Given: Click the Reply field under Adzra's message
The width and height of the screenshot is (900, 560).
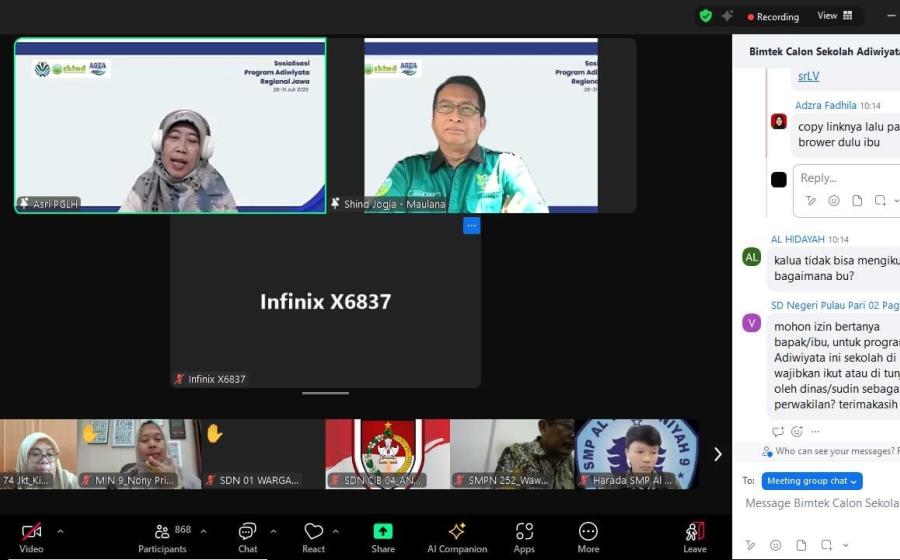Looking at the screenshot, I should pyautogui.click(x=845, y=178).
